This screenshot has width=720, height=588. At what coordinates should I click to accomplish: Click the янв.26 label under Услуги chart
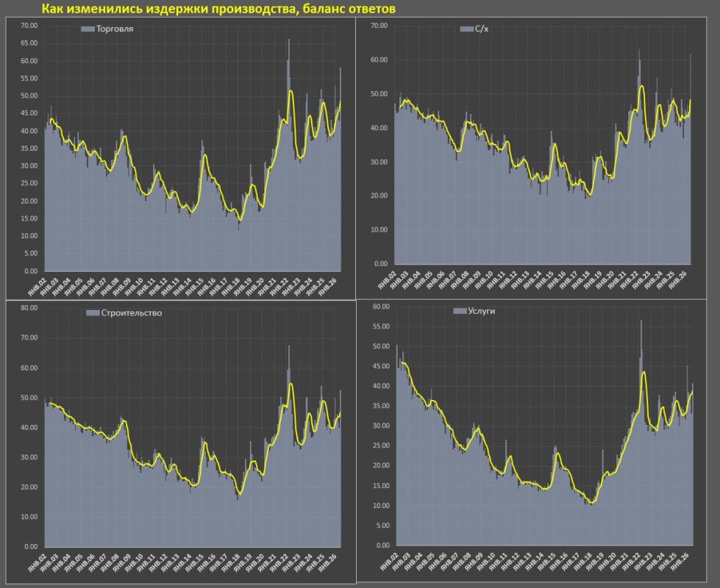point(680,560)
